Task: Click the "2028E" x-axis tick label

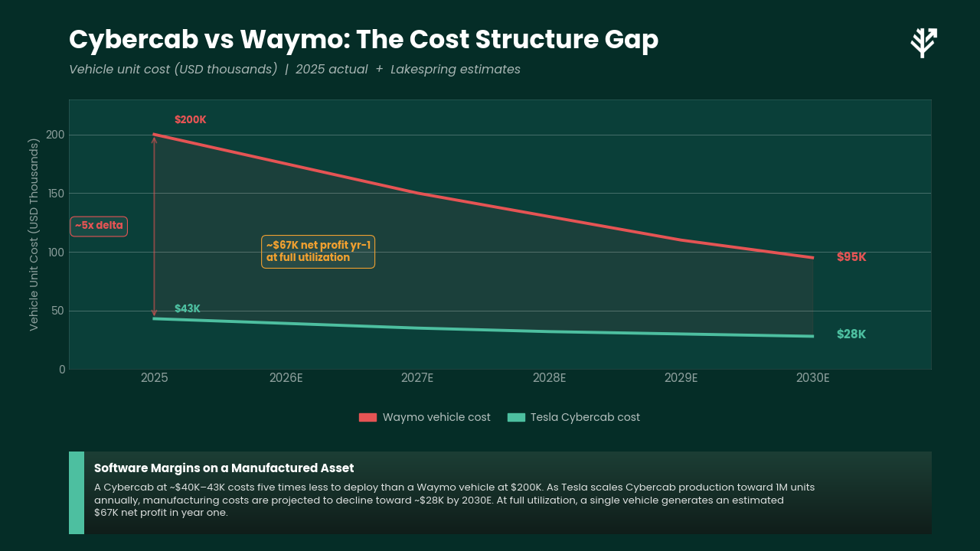Action: [x=549, y=378]
